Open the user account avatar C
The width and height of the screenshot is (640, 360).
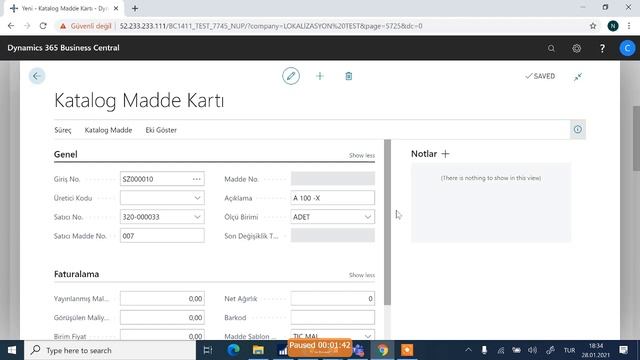[627, 48]
